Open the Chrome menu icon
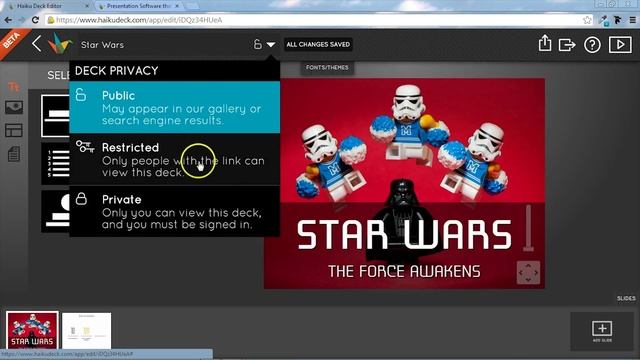This screenshot has width=640, height=360. click(x=632, y=20)
